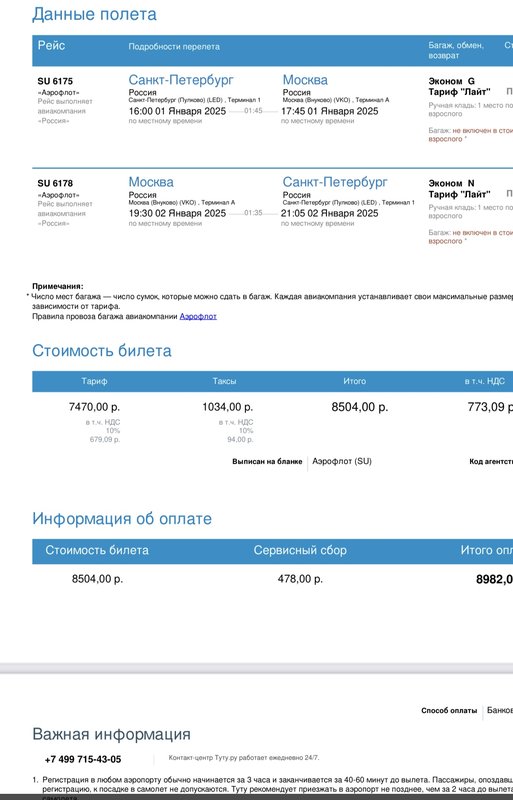
Task: Click arrival time 21:05 02 Января 2025
Action: click(330, 213)
